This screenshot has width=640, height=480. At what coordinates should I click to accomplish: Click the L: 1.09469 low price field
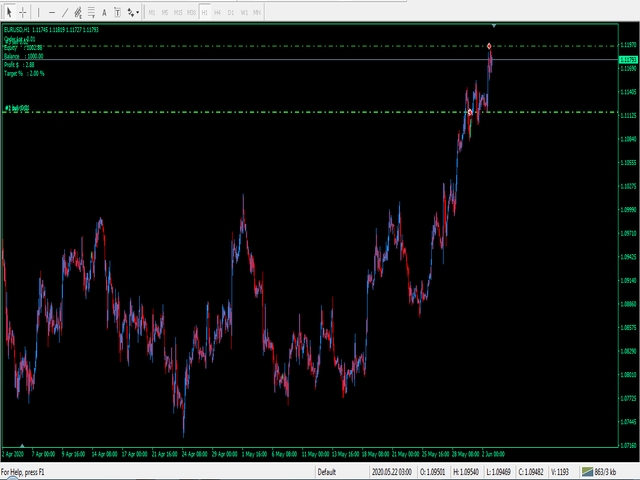click(x=498, y=472)
